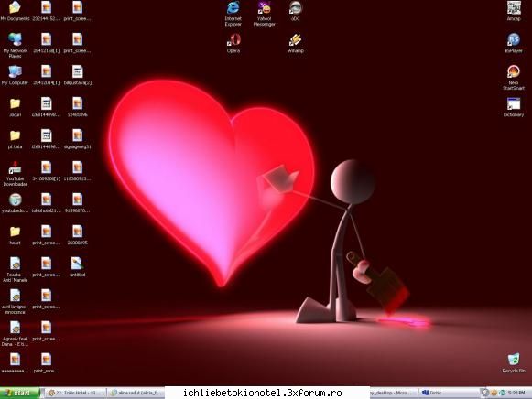The width and height of the screenshot is (532, 399).
Task: Launch the Opera browser shortcut
Action: coord(233,43)
